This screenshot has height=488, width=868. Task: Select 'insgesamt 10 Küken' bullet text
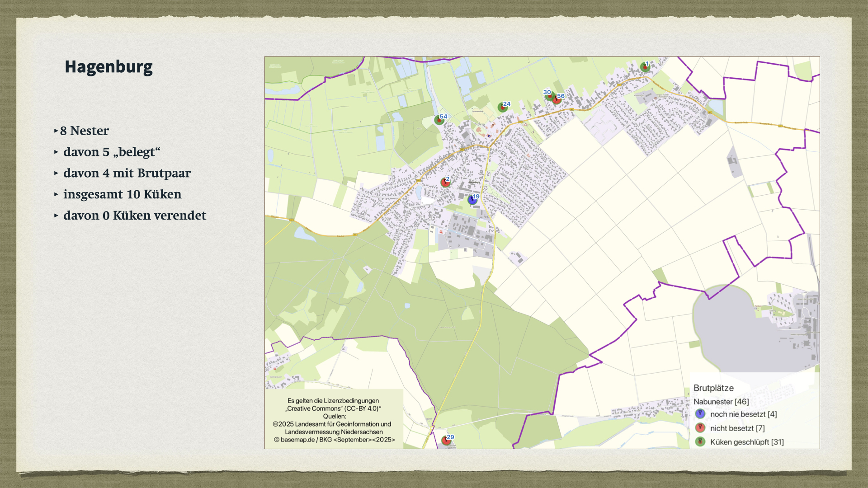tap(122, 194)
